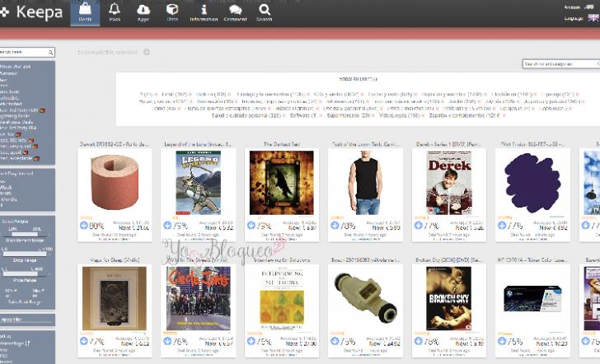Screen dimensions: 600x364
Task: Remove the Software category with its x
Action: click(x=320, y=116)
